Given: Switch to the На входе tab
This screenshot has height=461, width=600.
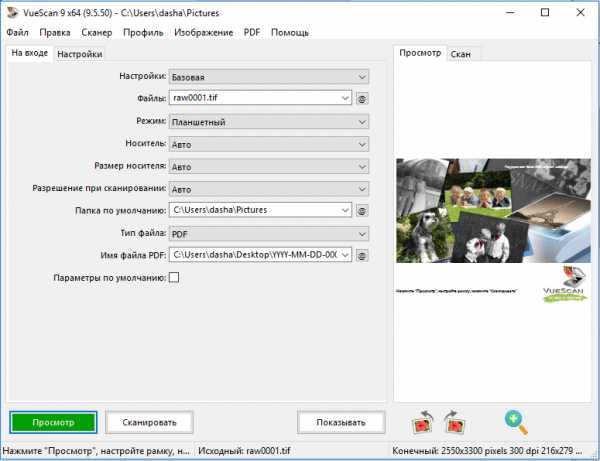Looking at the screenshot, I should 29,53.
